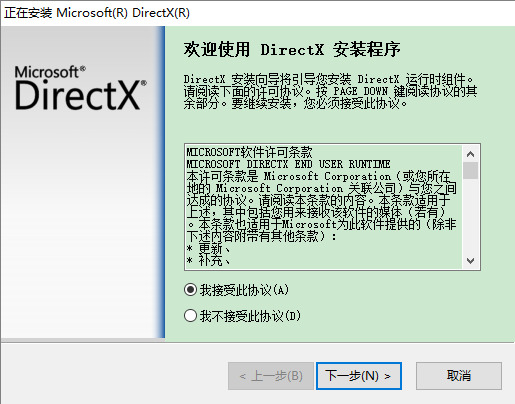Select the 我不接受此协议(D) radio button

(x=190, y=315)
